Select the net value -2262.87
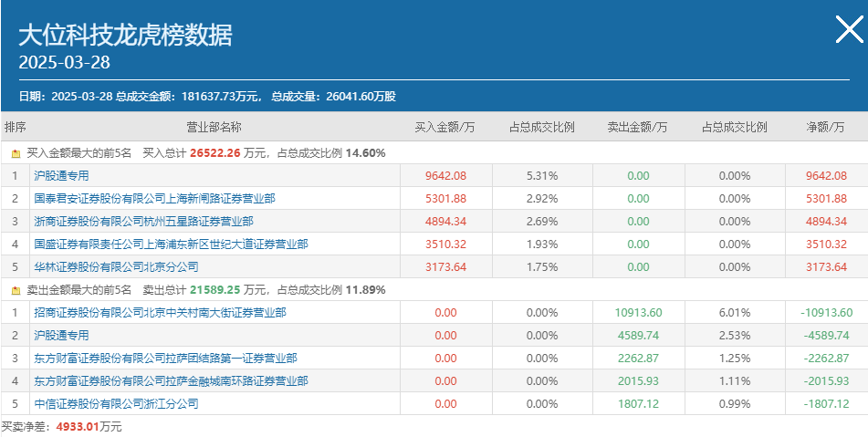This screenshot has height=437, width=868. click(x=827, y=359)
